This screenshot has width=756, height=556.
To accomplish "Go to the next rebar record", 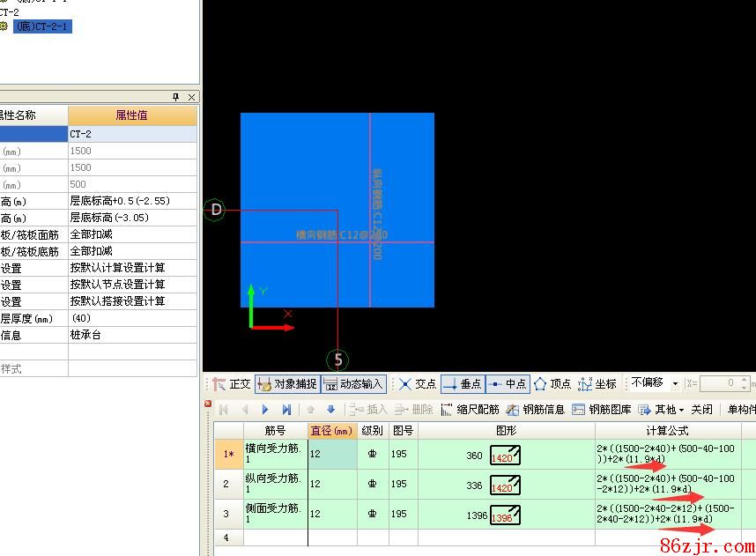I will 265,410.
